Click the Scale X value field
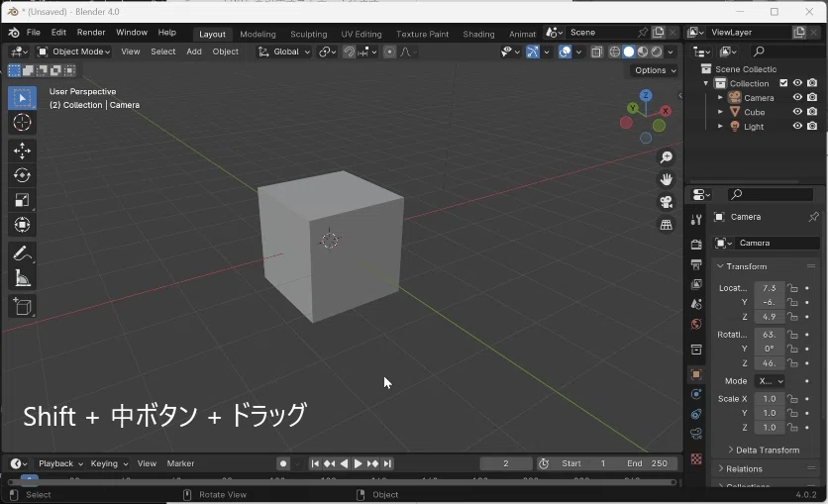 click(770, 399)
